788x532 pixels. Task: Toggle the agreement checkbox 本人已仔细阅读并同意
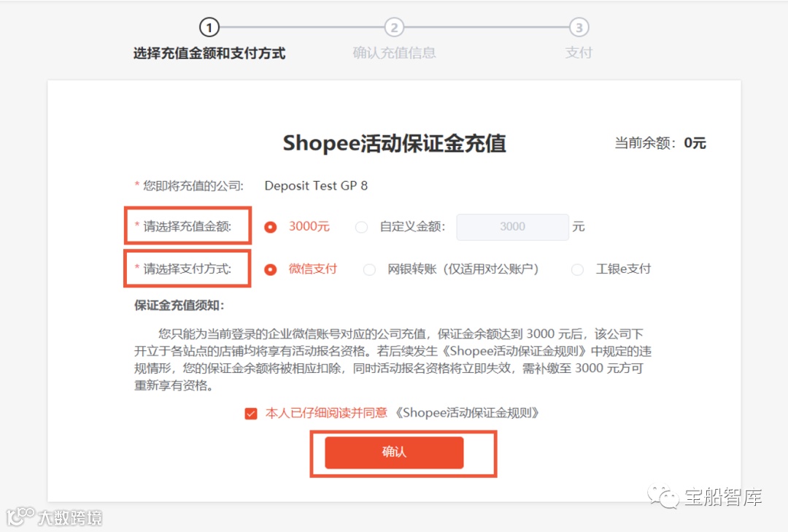point(251,413)
